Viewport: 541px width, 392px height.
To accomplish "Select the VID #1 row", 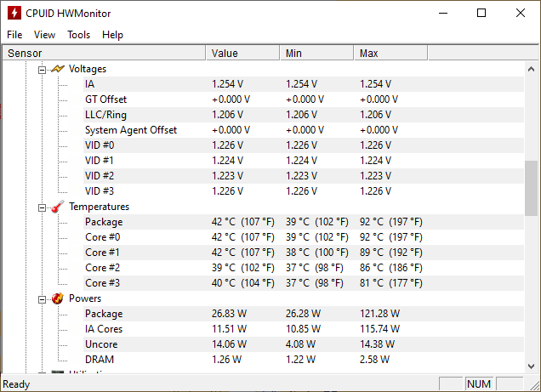I will [304, 161].
